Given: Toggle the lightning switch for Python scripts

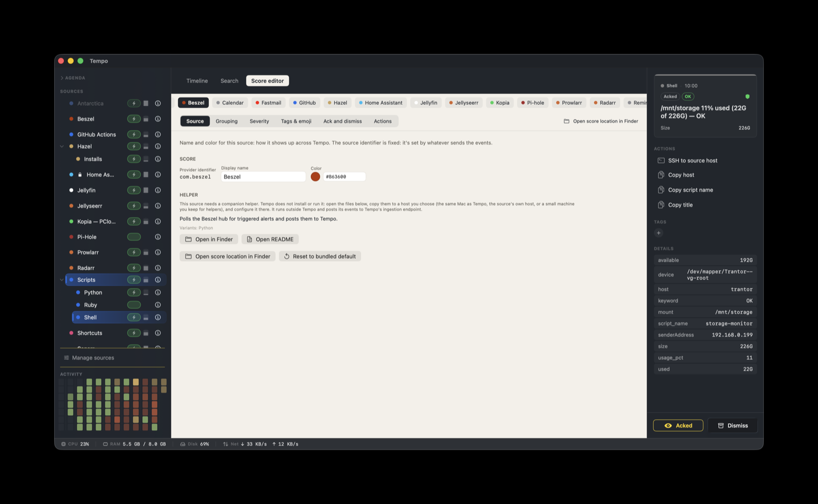Looking at the screenshot, I should point(134,292).
